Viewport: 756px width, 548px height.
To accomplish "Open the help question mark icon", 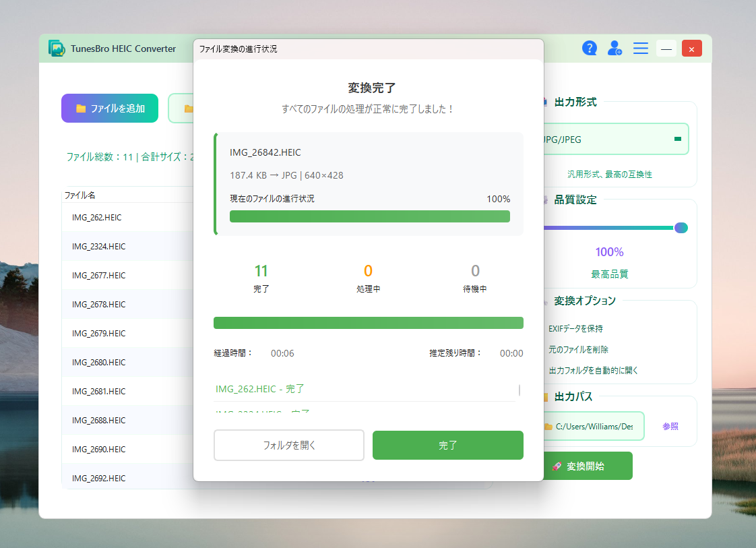I will 590,48.
